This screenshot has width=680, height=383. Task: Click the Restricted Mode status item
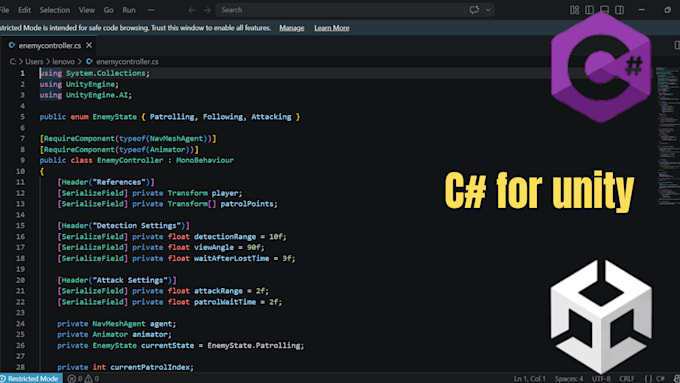tap(31, 379)
